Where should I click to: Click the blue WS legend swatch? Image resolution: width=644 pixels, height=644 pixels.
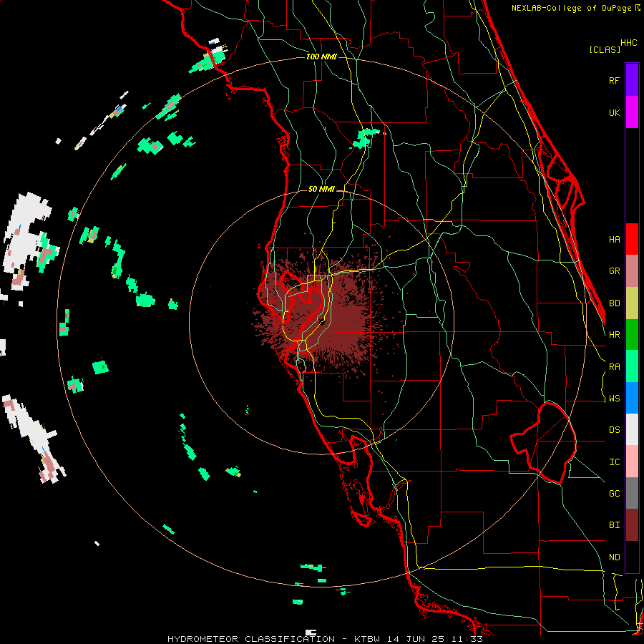point(632,398)
